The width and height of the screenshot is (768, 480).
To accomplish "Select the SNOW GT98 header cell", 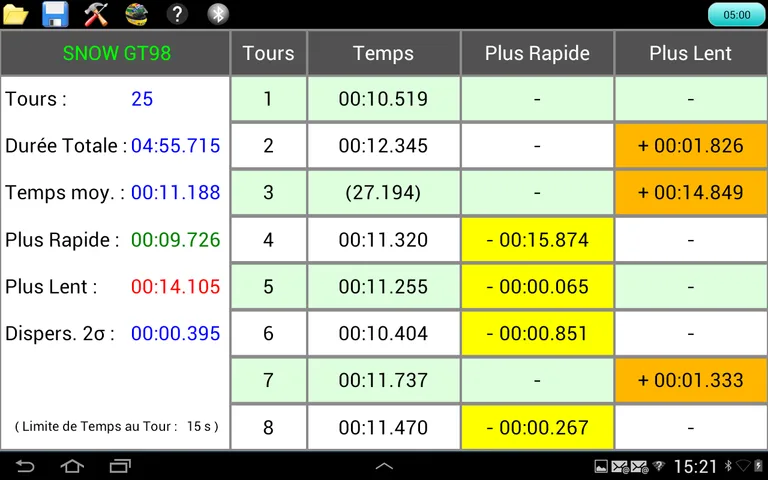I will pyautogui.click(x=116, y=53).
